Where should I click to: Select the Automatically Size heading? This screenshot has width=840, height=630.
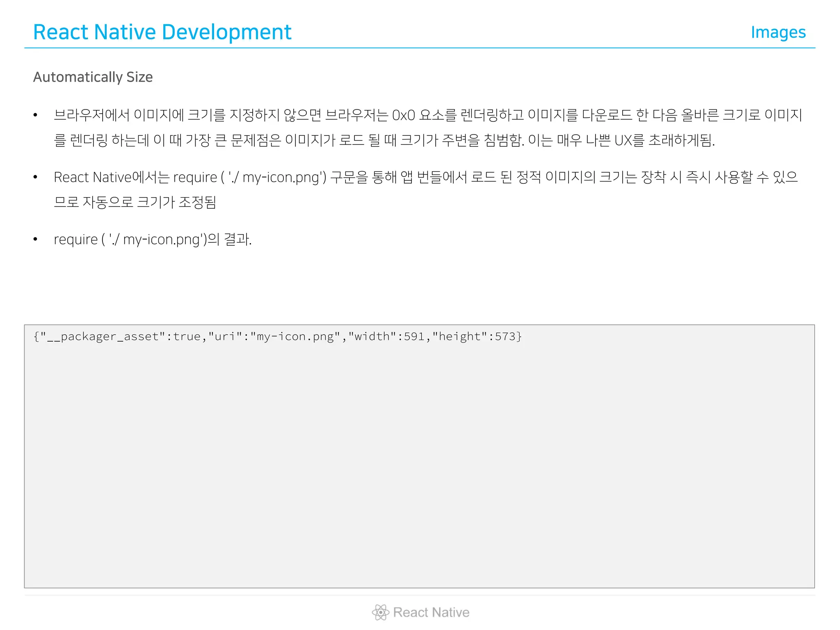[93, 77]
